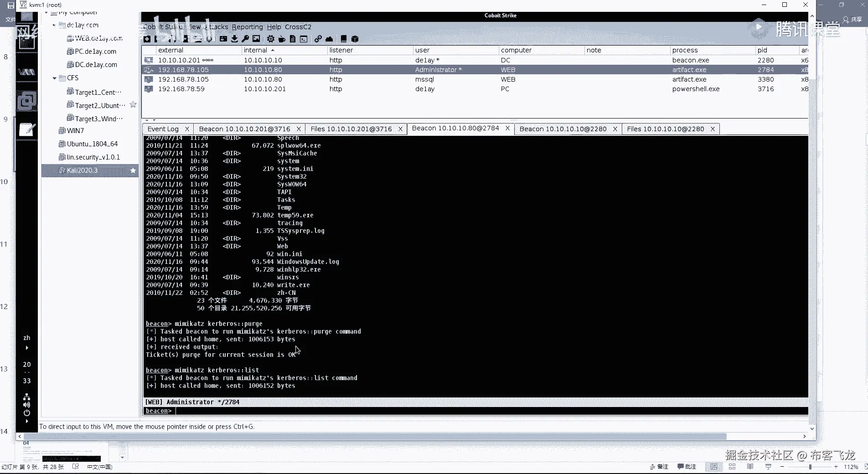Screen dimensions: 868x474
Task: Start slideshow from the status bar
Action: (x=768, y=467)
